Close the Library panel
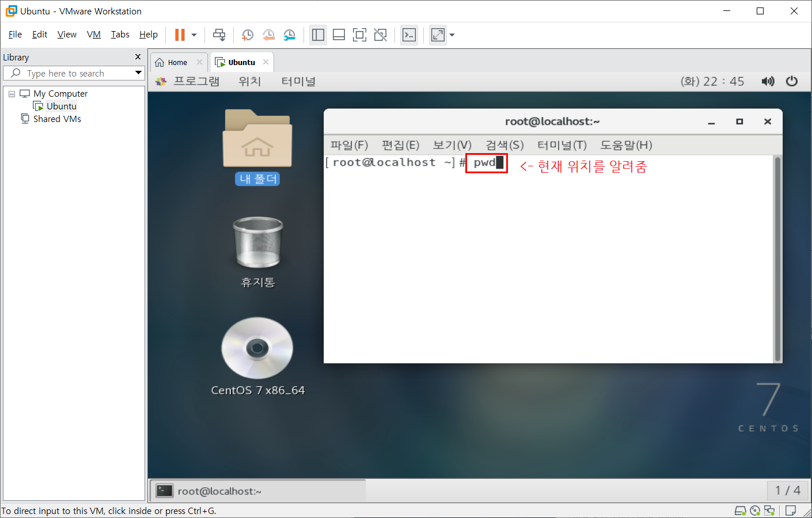The width and height of the screenshot is (812, 518). pyautogui.click(x=138, y=56)
